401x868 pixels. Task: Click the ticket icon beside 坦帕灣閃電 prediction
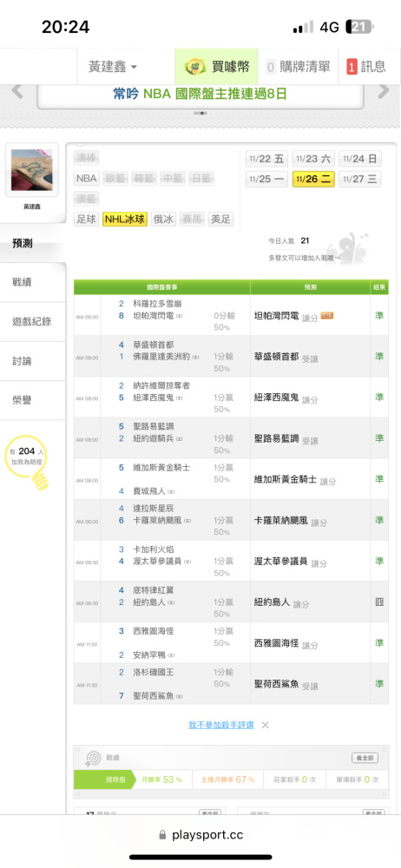tap(326, 316)
